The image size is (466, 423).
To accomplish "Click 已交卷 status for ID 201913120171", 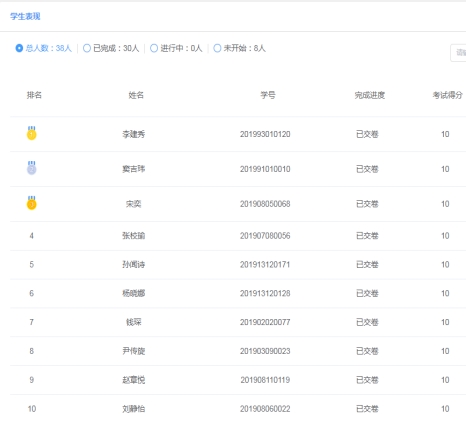I will 367,265.
